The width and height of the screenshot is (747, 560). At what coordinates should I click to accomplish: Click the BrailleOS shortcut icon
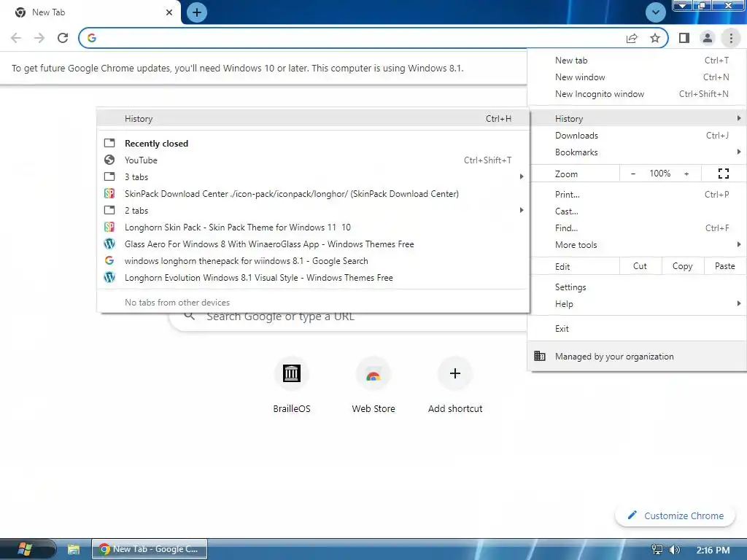pos(292,373)
